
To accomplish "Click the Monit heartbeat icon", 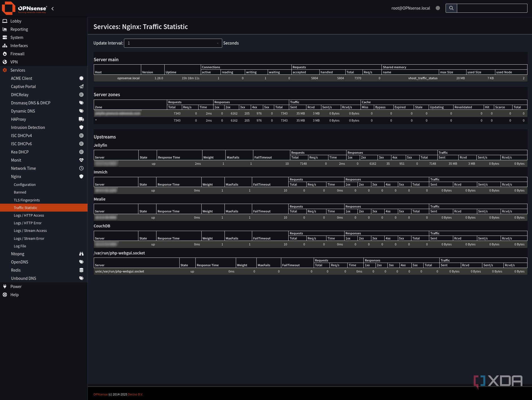I will click(x=81, y=160).
